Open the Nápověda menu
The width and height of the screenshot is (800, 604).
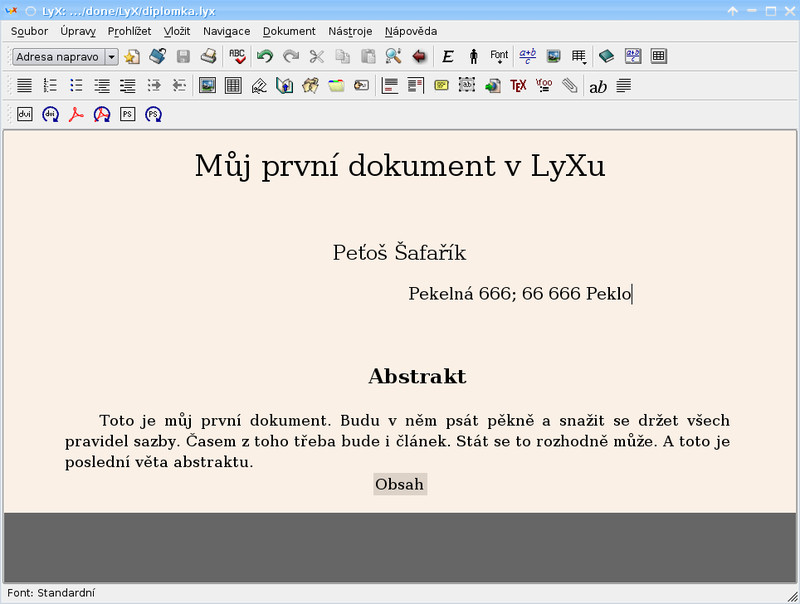[411, 31]
